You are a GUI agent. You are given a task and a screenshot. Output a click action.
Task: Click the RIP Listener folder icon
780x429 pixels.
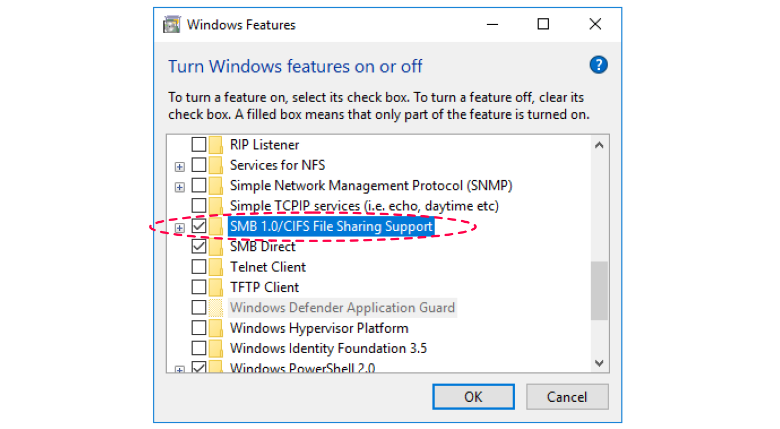(x=216, y=145)
